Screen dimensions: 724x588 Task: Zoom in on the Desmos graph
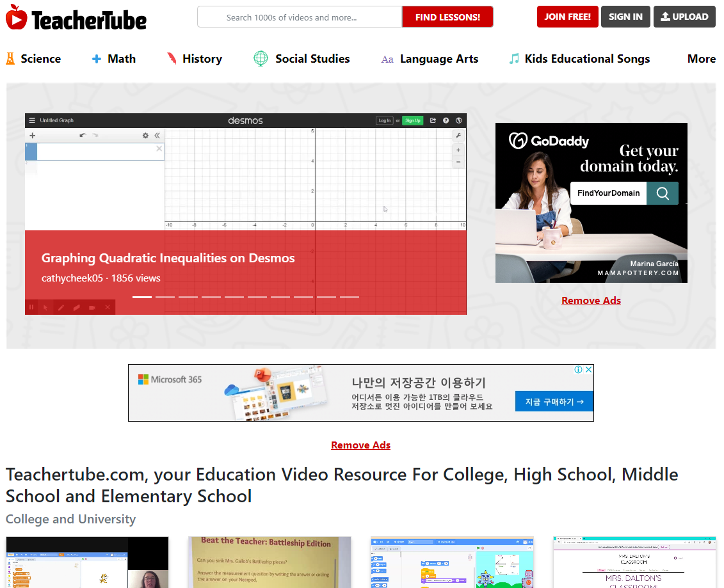click(458, 150)
